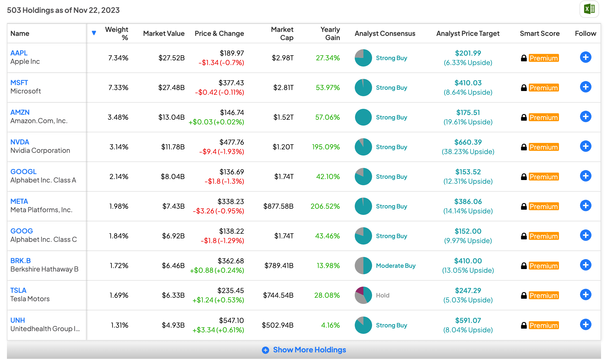607x364 pixels.
Task: Click the lock icon in MSFT row
Action: click(x=524, y=88)
